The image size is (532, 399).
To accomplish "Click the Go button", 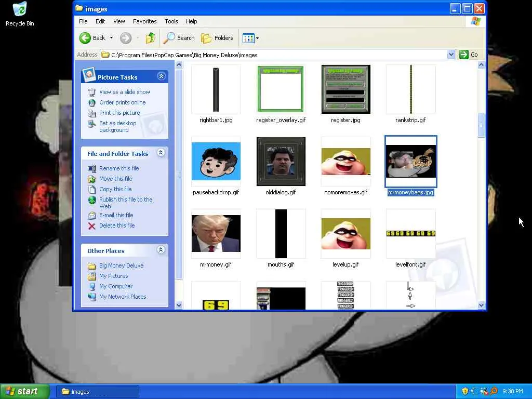I will point(469,55).
